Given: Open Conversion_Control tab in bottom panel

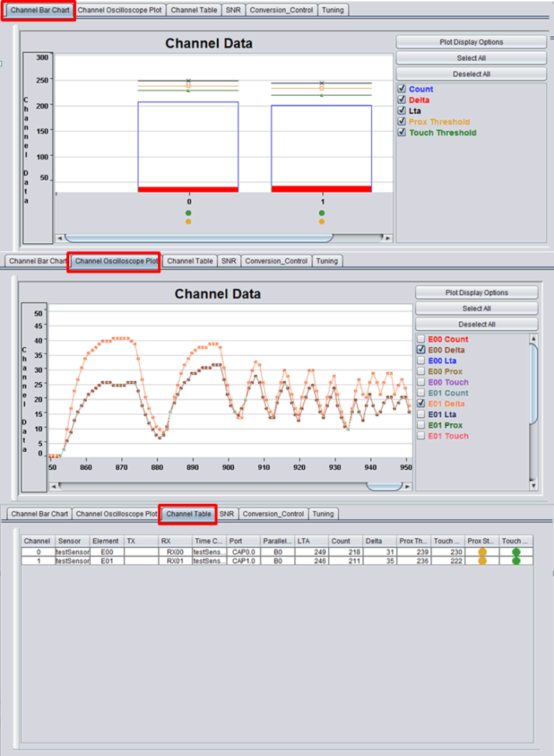Looking at the screenshot, I should point(273,514).
